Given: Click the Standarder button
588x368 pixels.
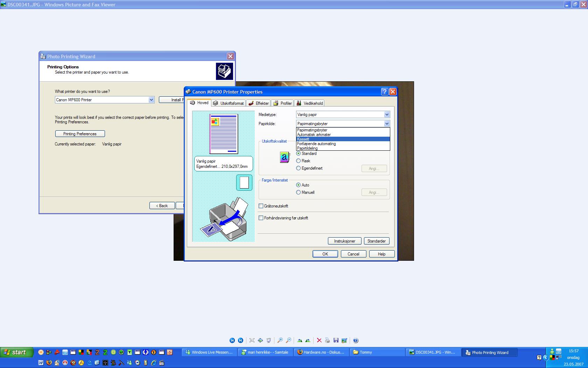Looking at the screenshot, I should tap(377, 241).
